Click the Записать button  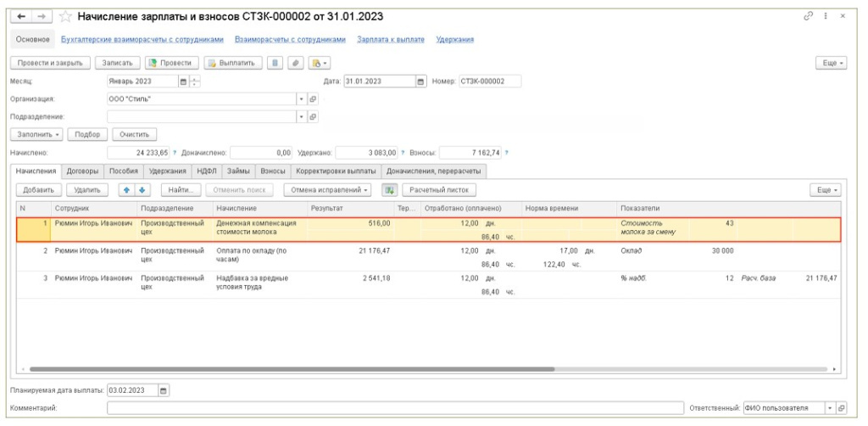coord(117,63)
